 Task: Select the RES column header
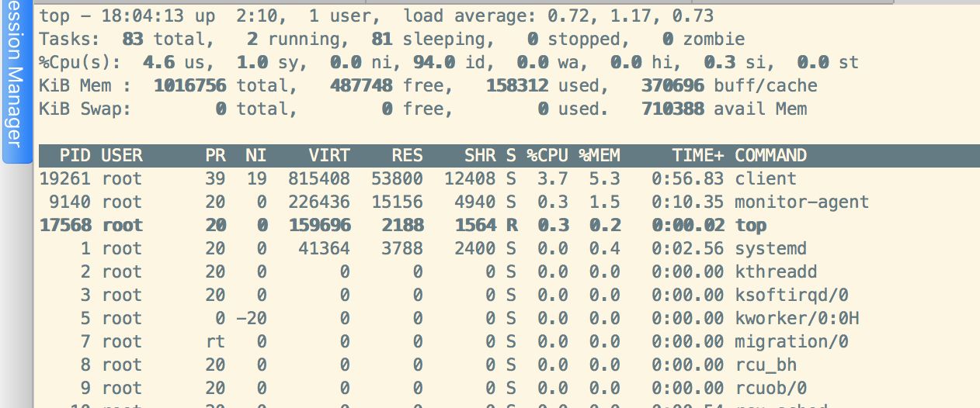point(408,155)
